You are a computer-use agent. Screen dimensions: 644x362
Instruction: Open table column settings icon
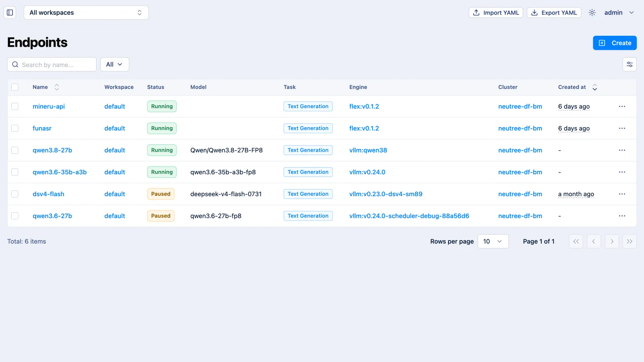(630, 64)
